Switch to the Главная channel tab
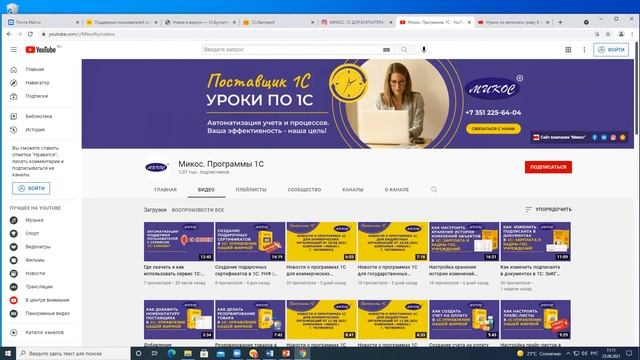Viewport: 640px width, 360px height. pos(165,190)
